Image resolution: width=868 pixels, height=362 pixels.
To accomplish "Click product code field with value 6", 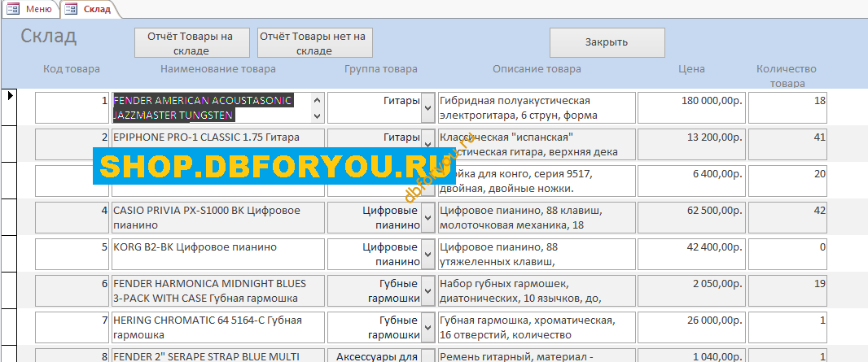I will point(72,290).
